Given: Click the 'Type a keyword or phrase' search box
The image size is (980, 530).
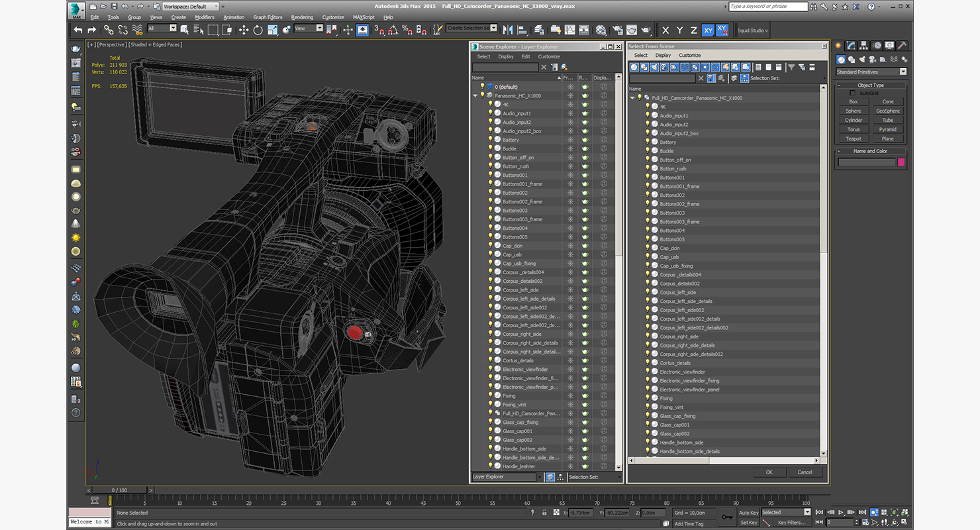Looking at the screenshot, I should (x=768, y=6).
